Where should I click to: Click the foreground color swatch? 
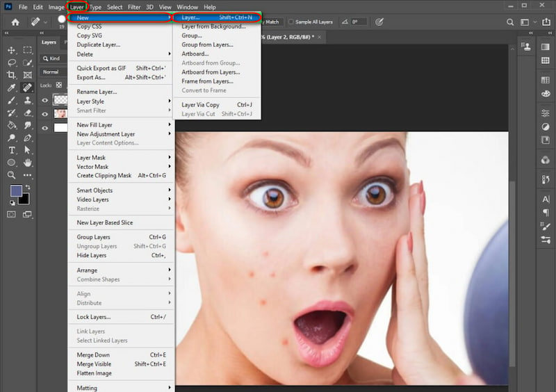tap(15, 190)
